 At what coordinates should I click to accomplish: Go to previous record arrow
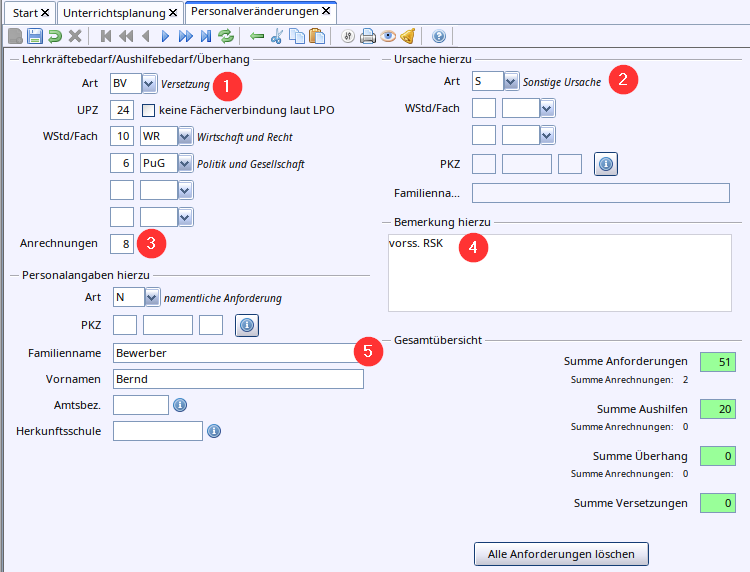146,36
